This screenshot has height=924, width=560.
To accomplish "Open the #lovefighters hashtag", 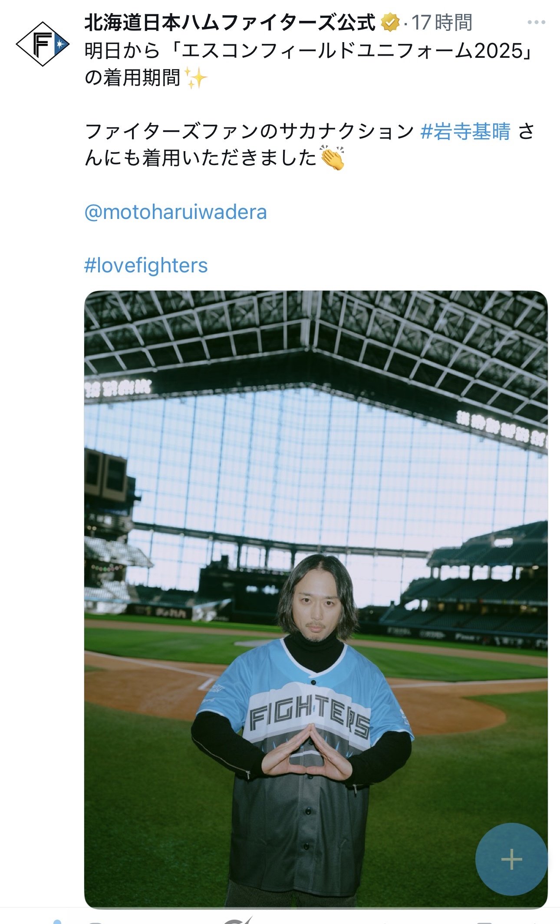I will (x=146, y=265).
